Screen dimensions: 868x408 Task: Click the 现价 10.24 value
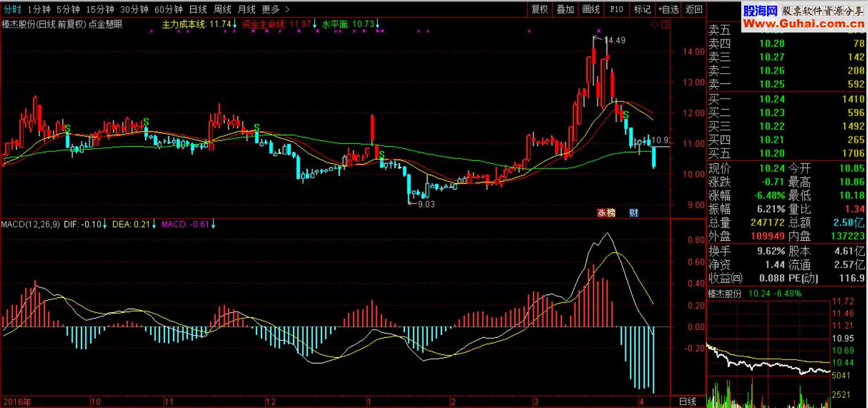(771, 168)
